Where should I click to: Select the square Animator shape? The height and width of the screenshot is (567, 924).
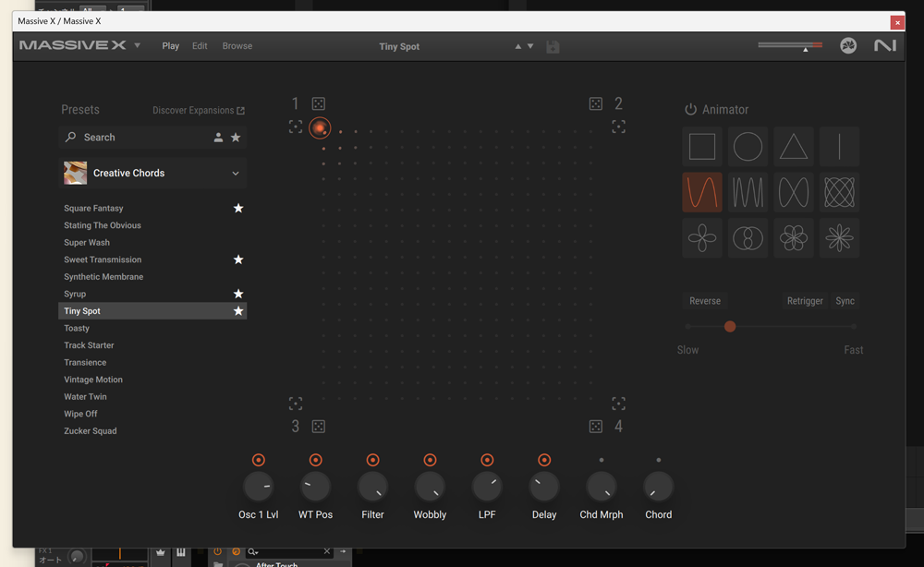[x=702, y=147]
